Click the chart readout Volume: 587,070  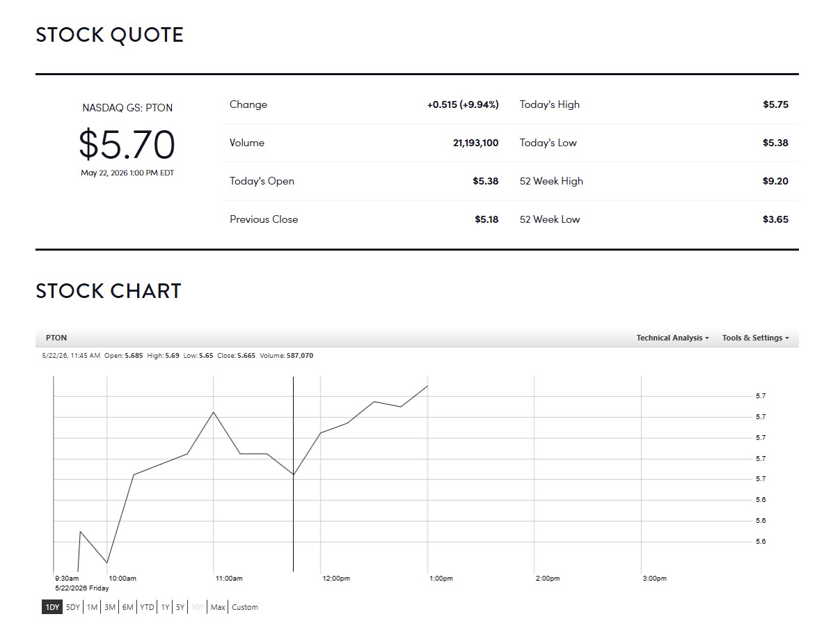tap(287, 356)
